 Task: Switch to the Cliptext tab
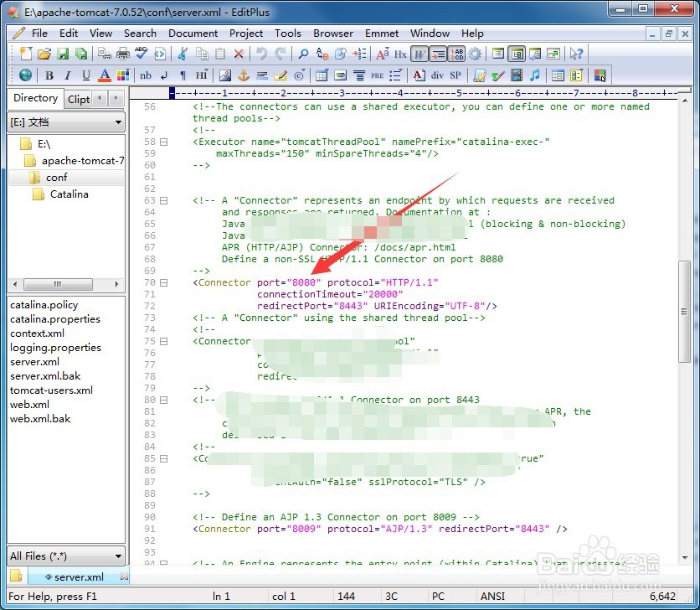point(79,99)
